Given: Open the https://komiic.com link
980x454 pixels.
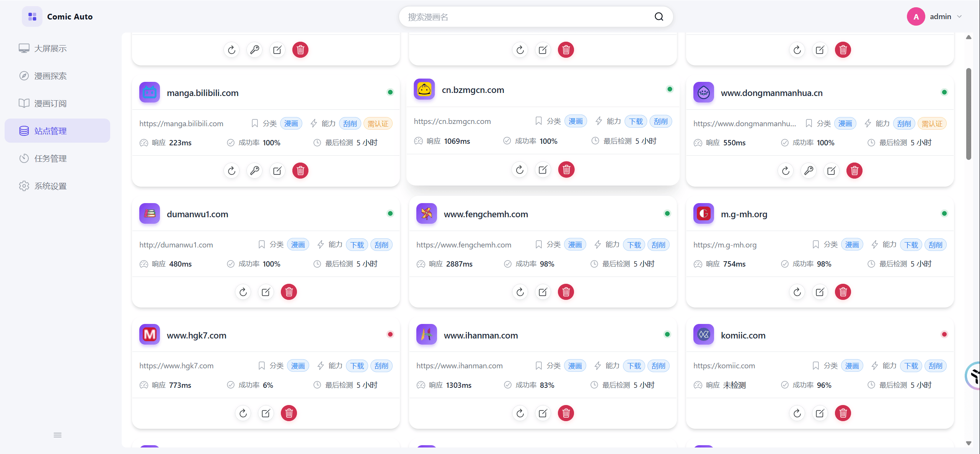Looking at the screenshot, I should pos(724,366).
